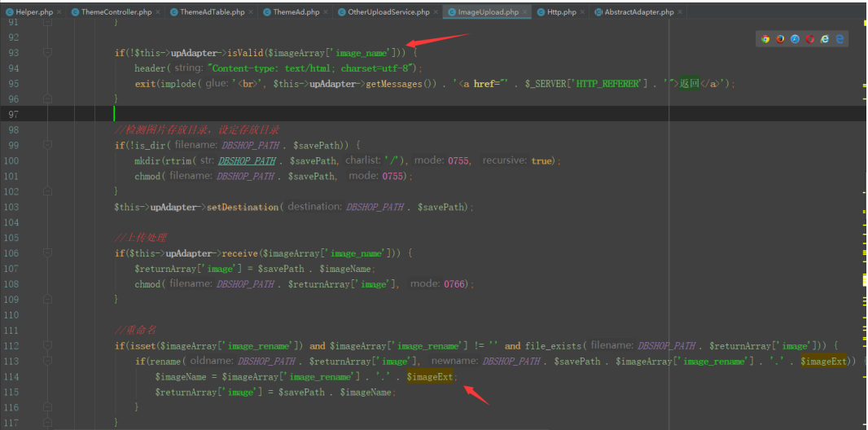Close the ImageUpload.php tab

point(524,11)
